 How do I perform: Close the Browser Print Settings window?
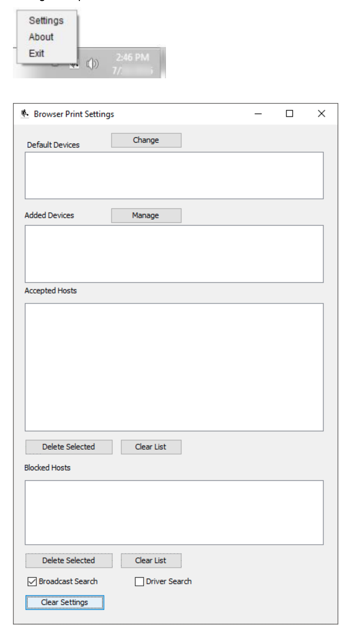click(x=321, y=114)
